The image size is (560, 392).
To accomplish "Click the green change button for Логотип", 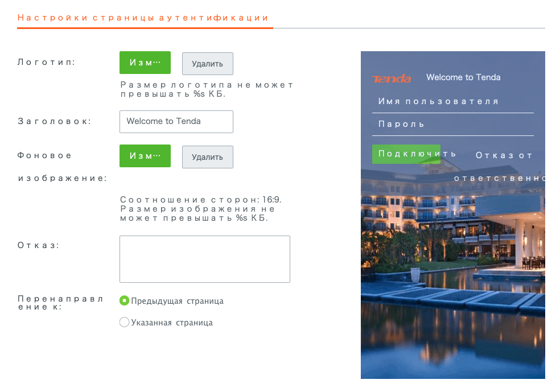I will coord(145,63).
